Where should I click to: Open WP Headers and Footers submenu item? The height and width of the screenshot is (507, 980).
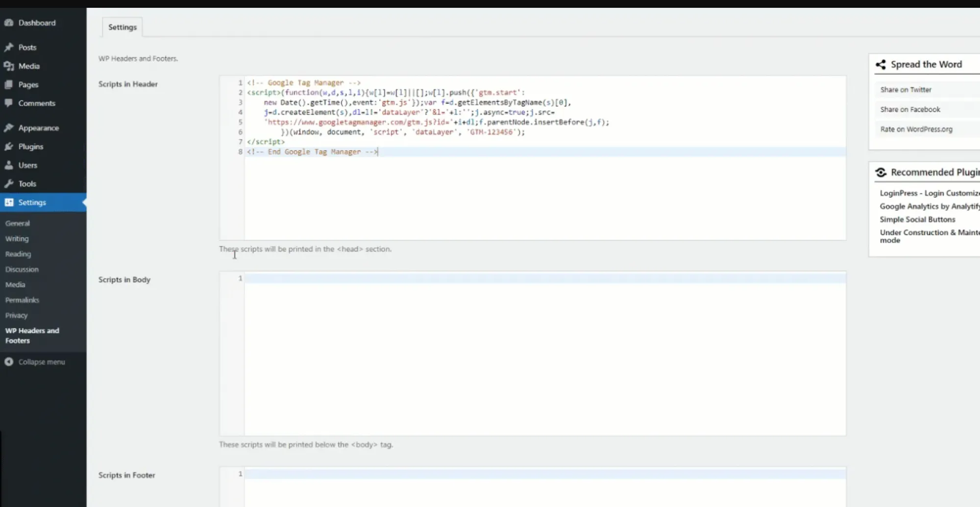pos(32,335)
